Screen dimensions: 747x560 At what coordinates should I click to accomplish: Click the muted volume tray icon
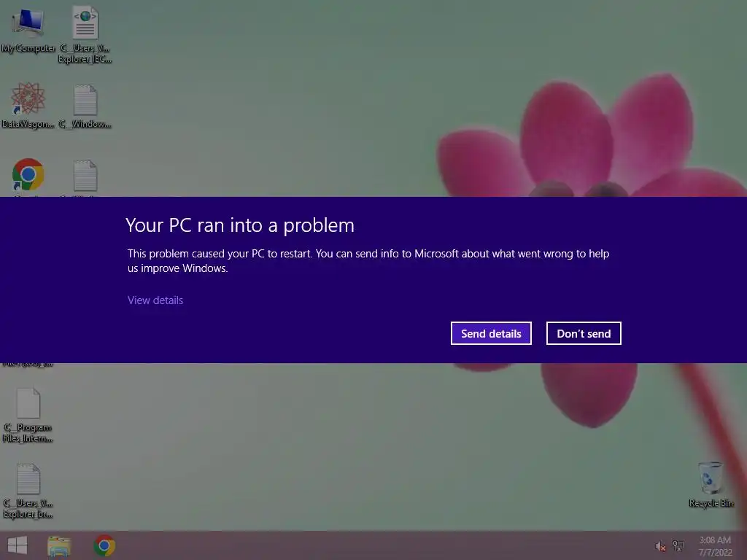[660, 546]
